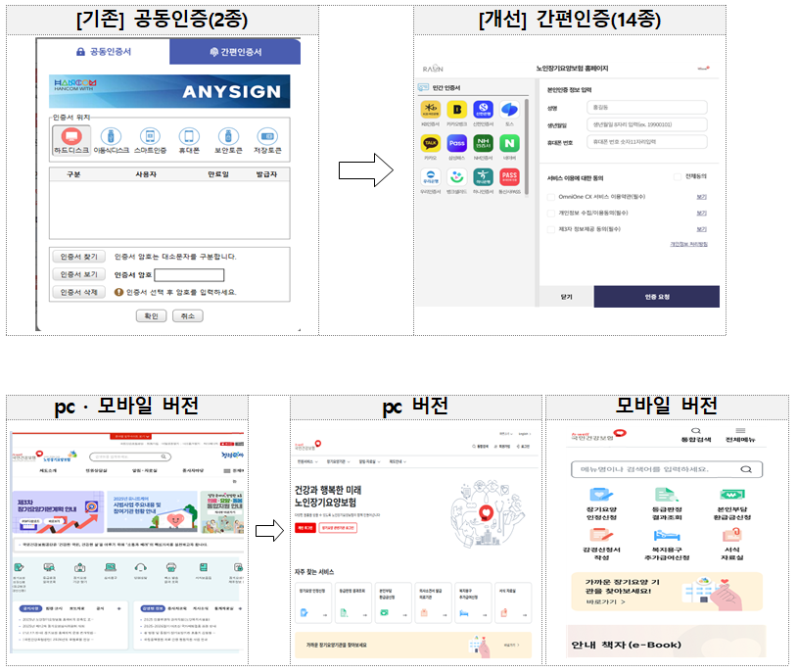This screenshot has height=672, width=797.
Task: Pick the KB인증서 icon in 민간 인증서
Action: coord(431,109)
